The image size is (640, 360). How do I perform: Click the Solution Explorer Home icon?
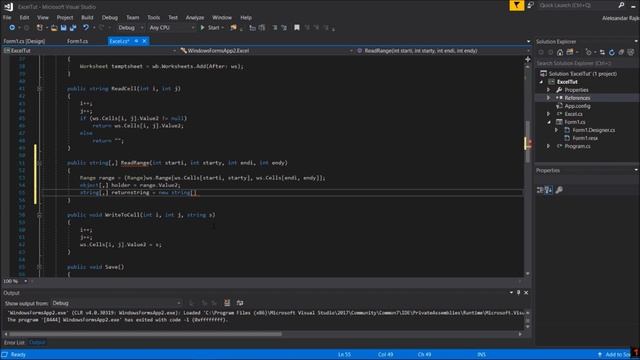tap(560, 52)
